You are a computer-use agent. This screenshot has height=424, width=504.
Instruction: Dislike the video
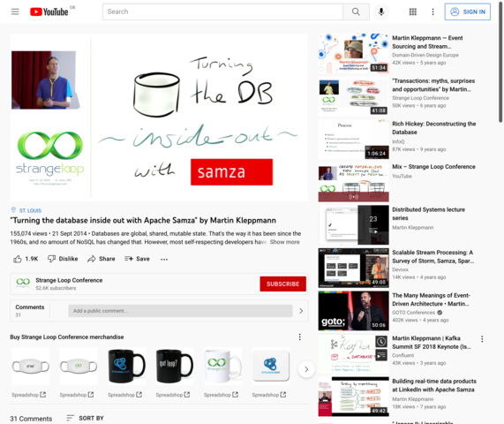63,259
